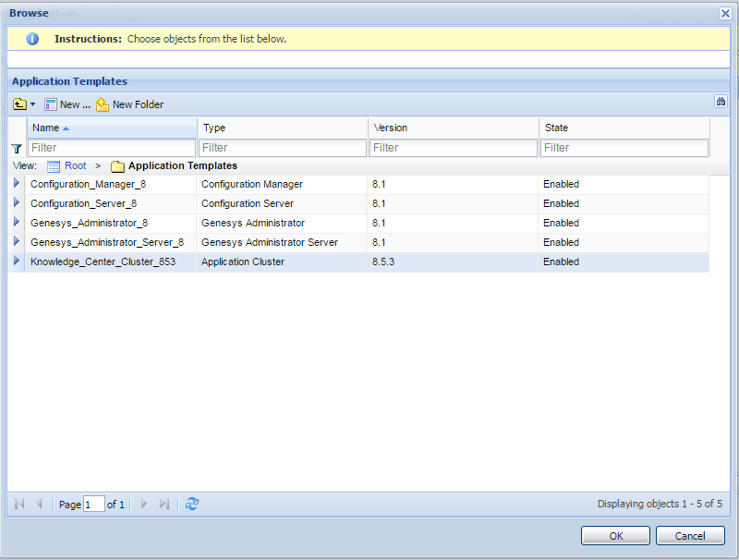
Task: Click the New Folder toolbar button
Action: (x=129, y=104)
